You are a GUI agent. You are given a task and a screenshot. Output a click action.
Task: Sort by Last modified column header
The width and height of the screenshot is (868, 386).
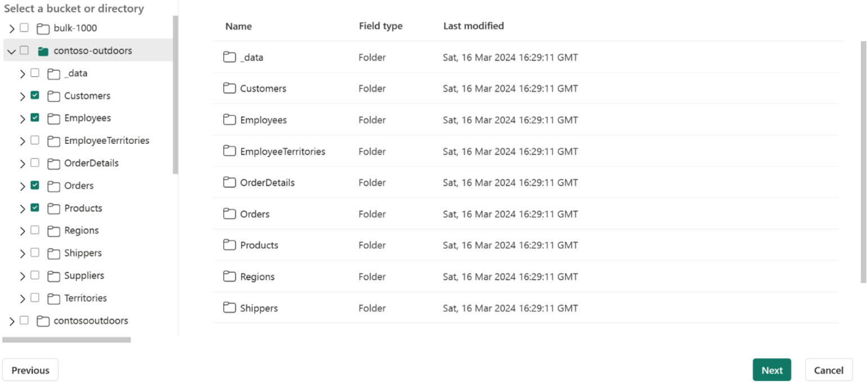473,26
